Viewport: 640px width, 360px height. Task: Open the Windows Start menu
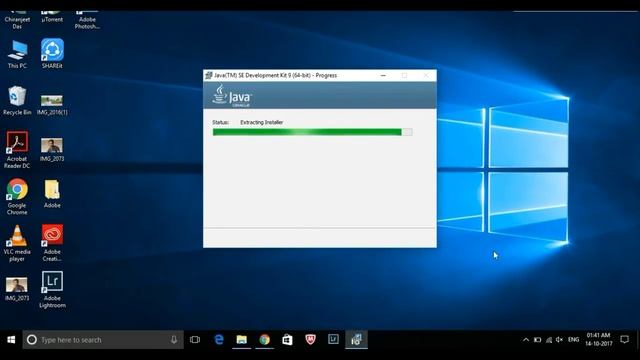tap(11, 340)
